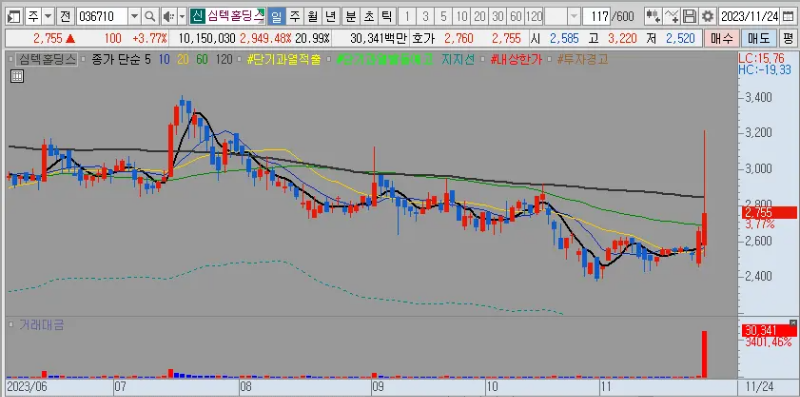
Task: Select interval button 120 in toolbar
Action: [534, 17]
